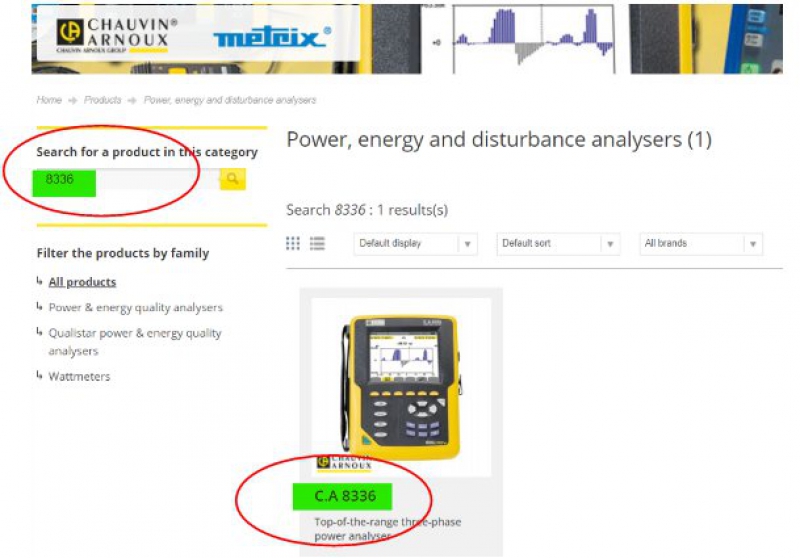Open the Default sort dropdown
800x558 pixels.
pyautogui.click(x=558, y=244)
